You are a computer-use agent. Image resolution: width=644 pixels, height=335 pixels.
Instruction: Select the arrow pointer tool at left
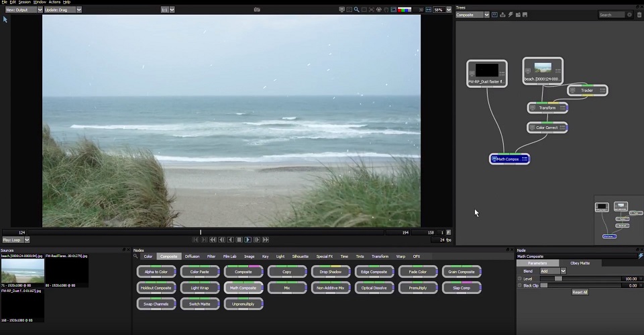point(5,19)
